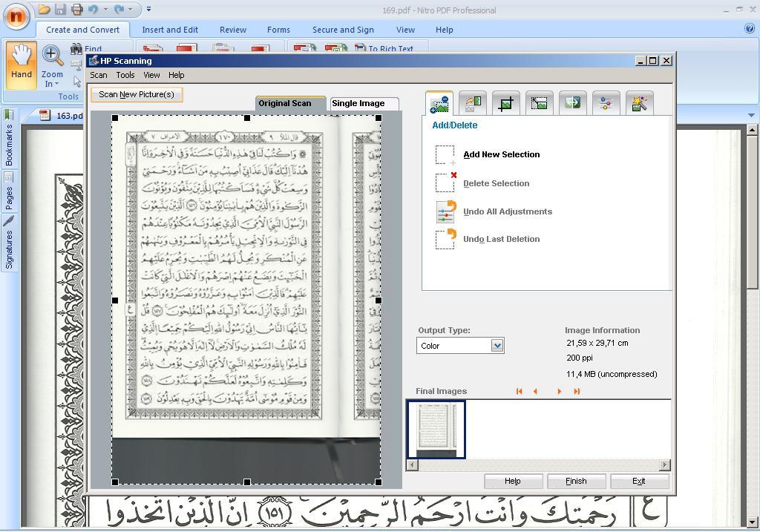Open the Bookmarks side panel

click(9, 138)
